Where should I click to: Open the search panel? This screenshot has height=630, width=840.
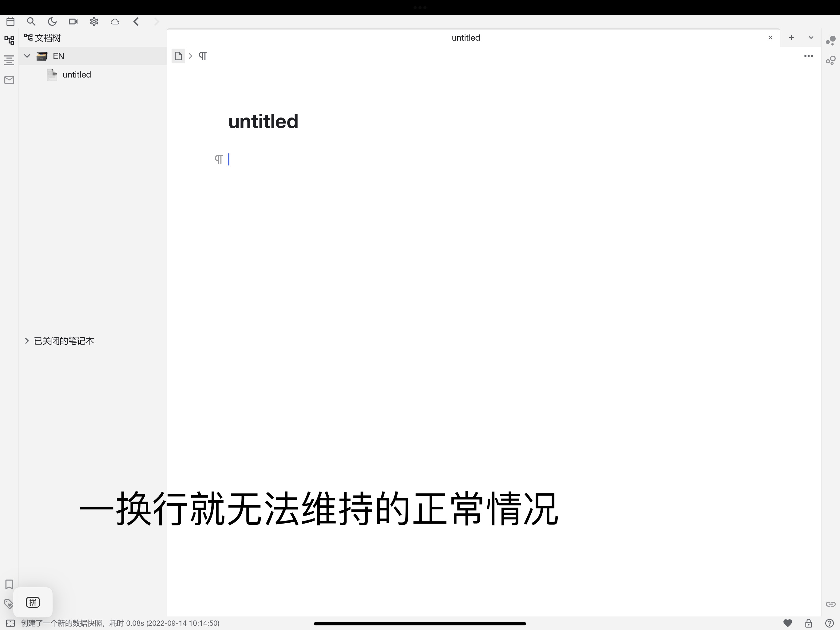(x=32, y=22)
